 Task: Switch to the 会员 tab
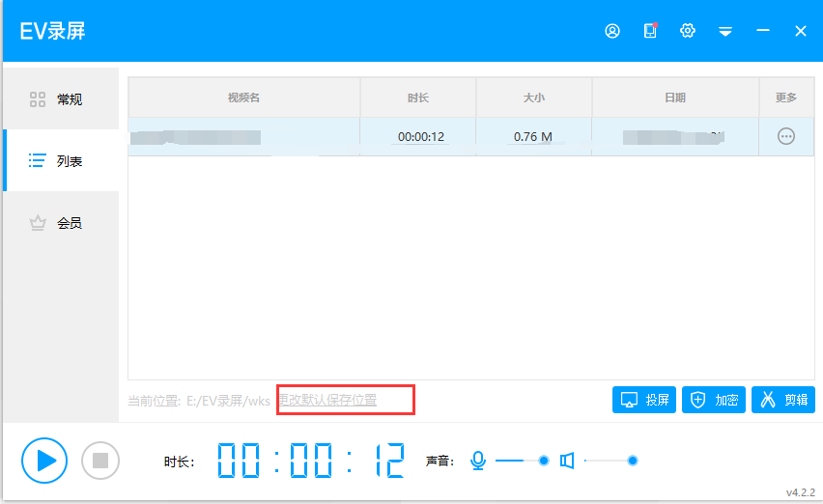click(x=61, y=223)
